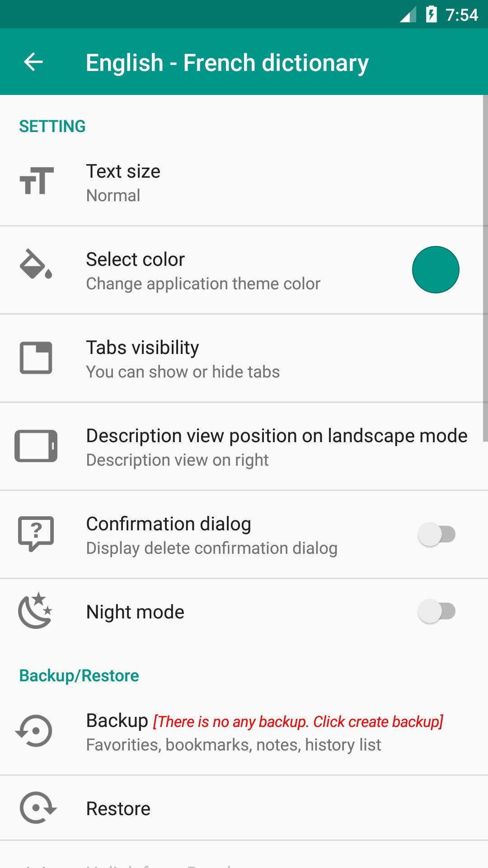Turn on the Night mode switch
The height and width of the screenshot is (868, 488).
(436, 611)
